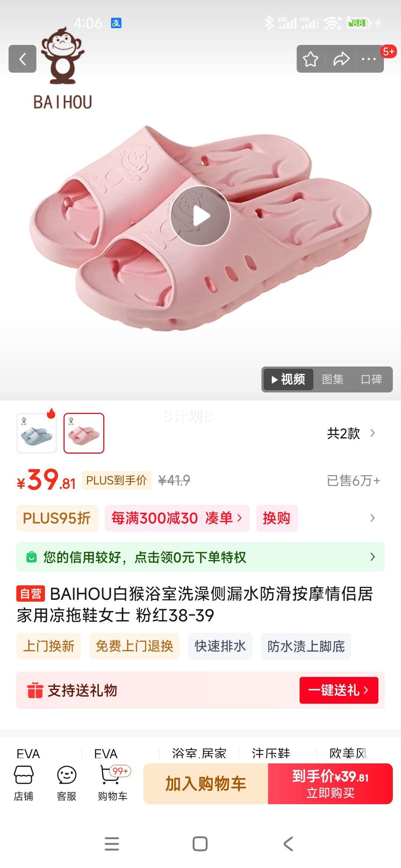Switch to the 口碑 reviews tab
This screenshot has width=401, height=868.
(371, 379)
